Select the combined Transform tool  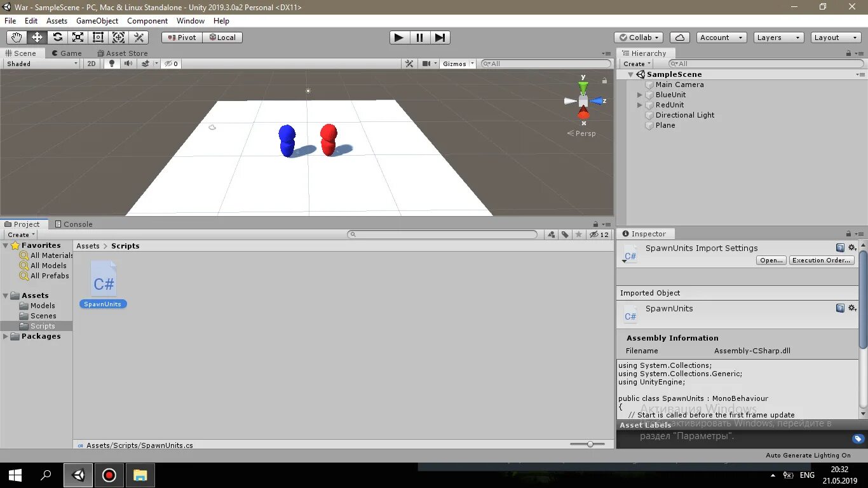[118, 37]
